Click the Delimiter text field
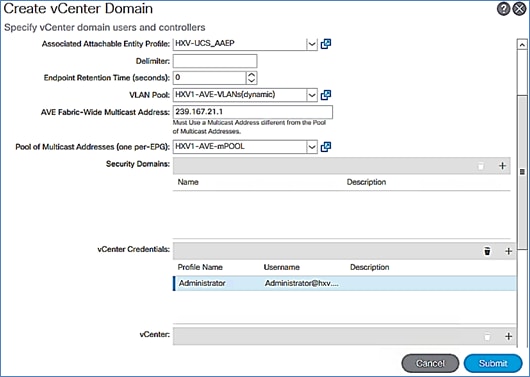Viewport: 530px width, 377px height. (215, 61)
